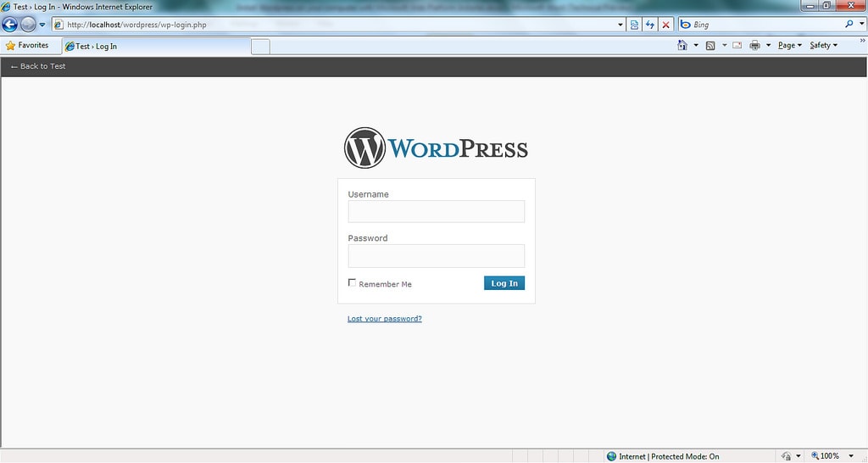Screen dimensions: 868x463
Task: Click the Read Mail envelope icon
Action: (x=737, y=46)
